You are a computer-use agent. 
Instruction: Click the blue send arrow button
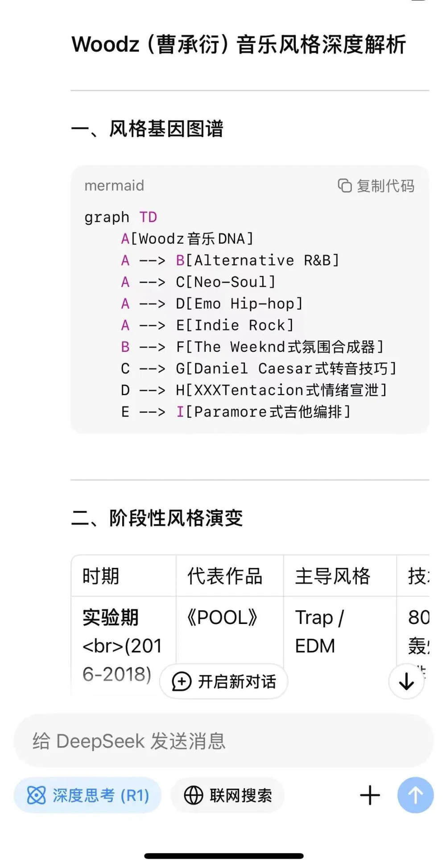[415, 795]
